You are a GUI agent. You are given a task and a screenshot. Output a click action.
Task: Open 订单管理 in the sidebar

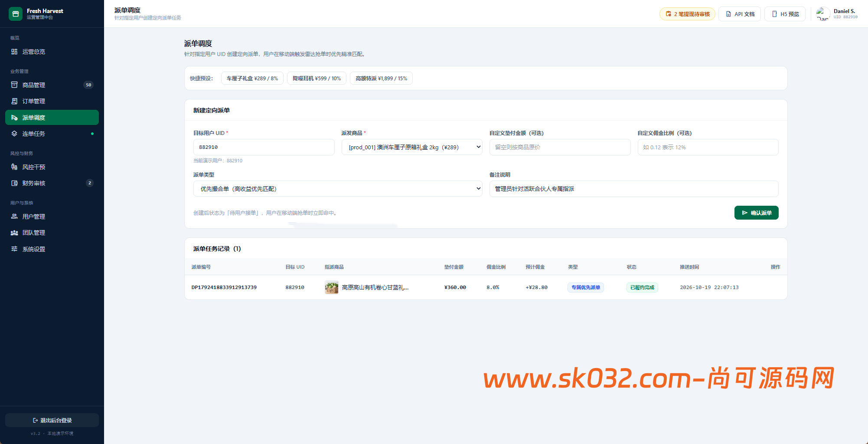coord(52,101)
